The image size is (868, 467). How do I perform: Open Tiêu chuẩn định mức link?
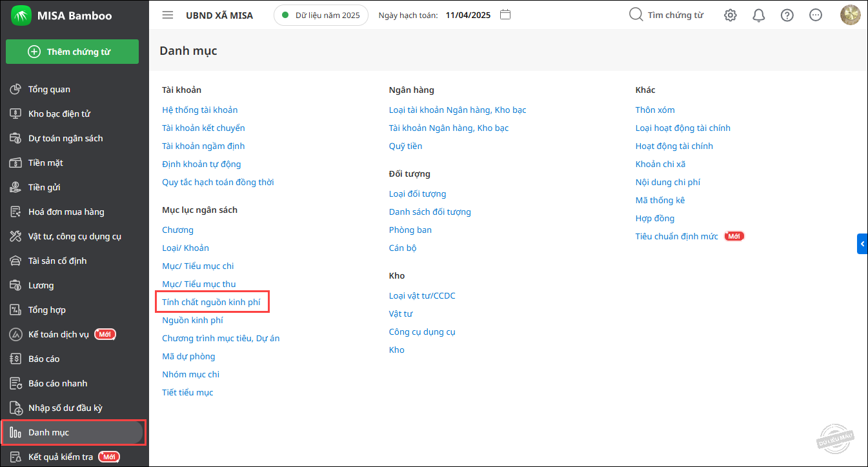pyautogui.click(x=676, y=236)
